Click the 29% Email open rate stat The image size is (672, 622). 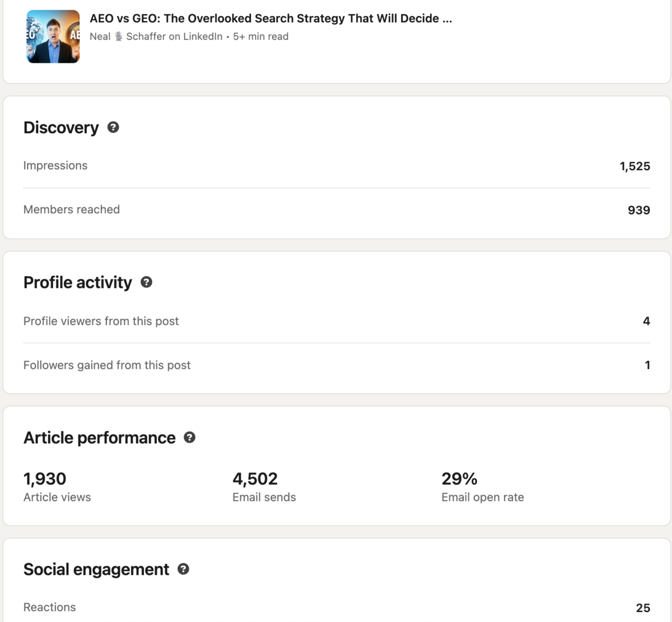point(459,479)
